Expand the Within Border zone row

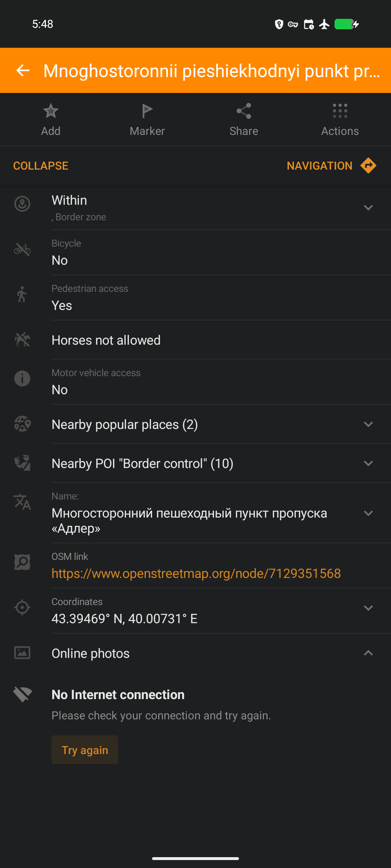[x=368, y=208]
